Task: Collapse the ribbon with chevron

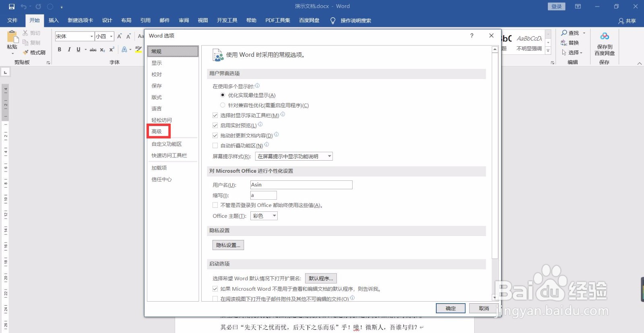Action: click(640, 63)
